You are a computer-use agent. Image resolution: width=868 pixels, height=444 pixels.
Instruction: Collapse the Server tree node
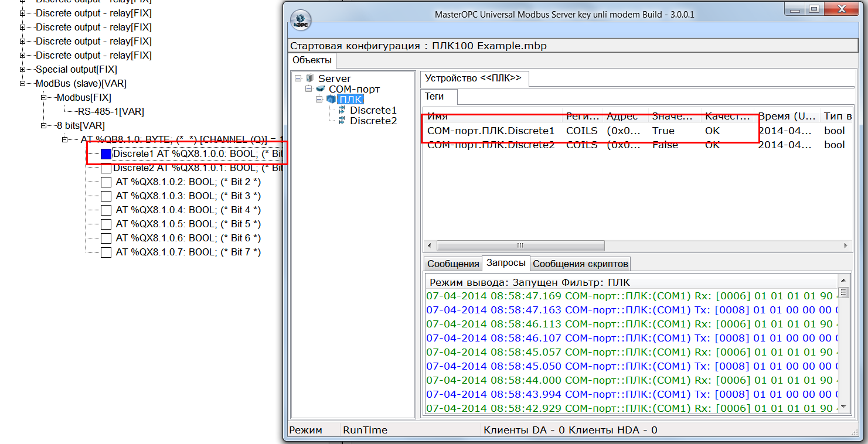tap(298, 78)
